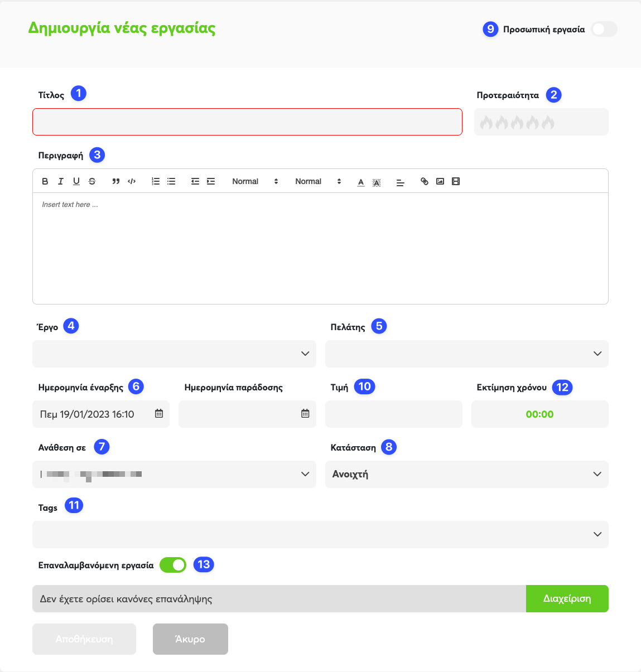The height and width of the screenshot is (672, 641).
Task: Click the Διαχείριση button
Action: 567,598
